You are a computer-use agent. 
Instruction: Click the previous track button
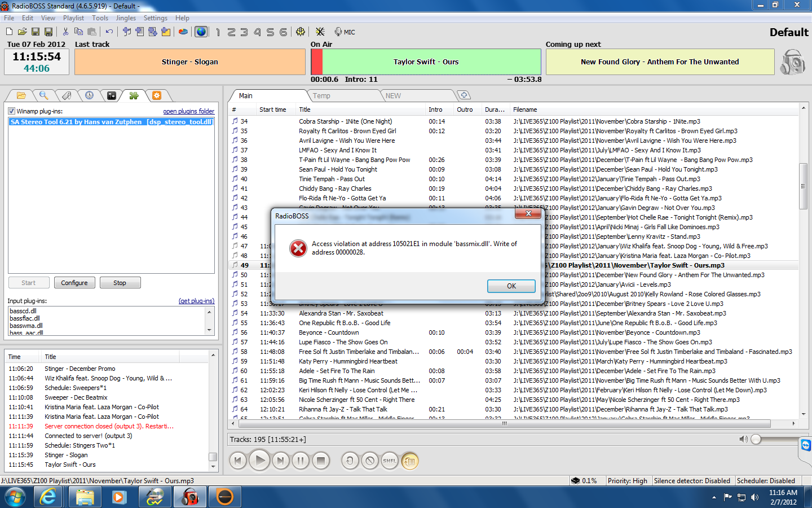coord(238,461)
